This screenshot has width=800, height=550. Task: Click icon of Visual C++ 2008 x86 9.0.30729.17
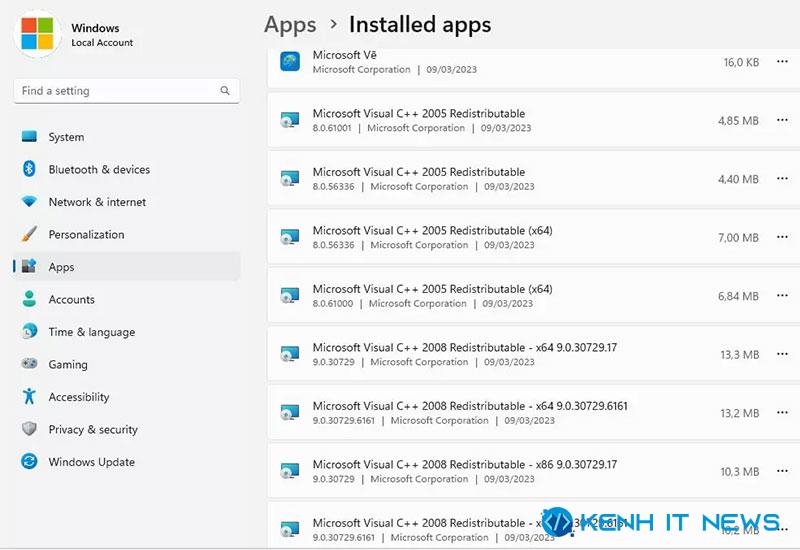290,471
